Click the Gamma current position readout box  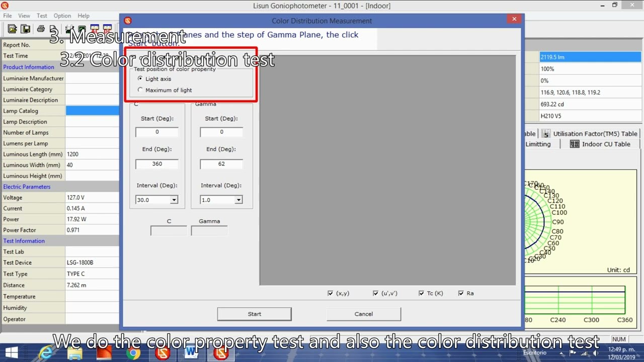coord(209,231)
